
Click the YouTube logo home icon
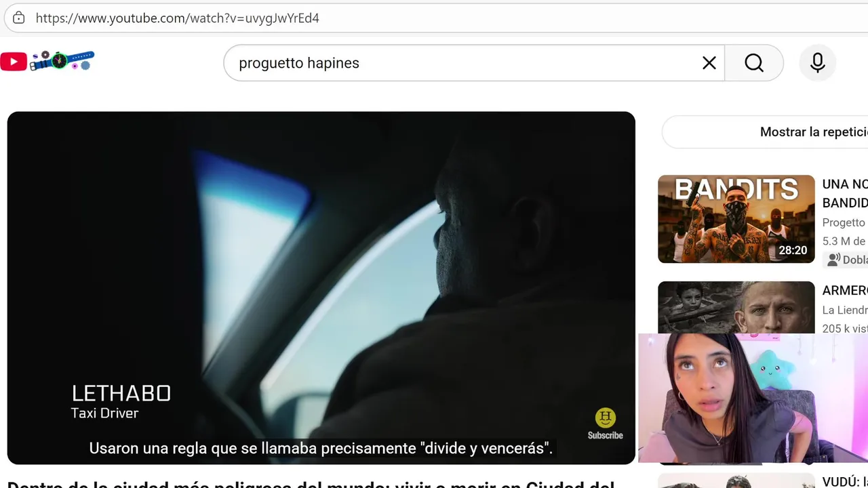(14, 62)
